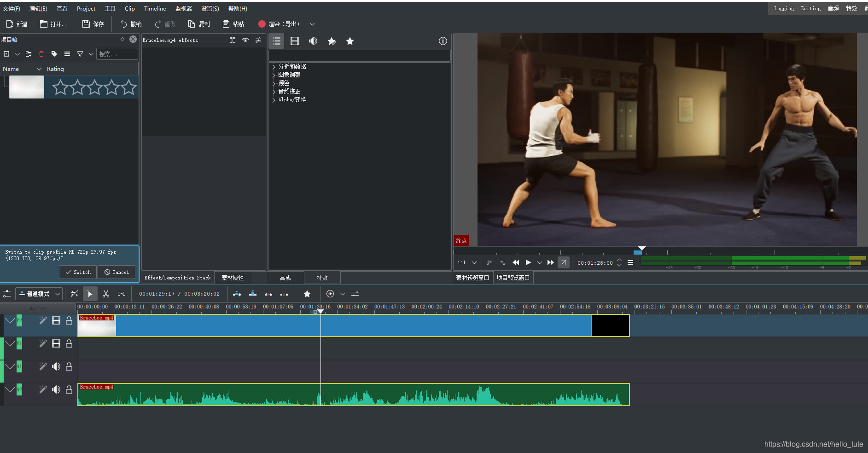Click the timeline ruler at 00:02:00:24
The width and height of the screenshot is (868, 453).
426,307
